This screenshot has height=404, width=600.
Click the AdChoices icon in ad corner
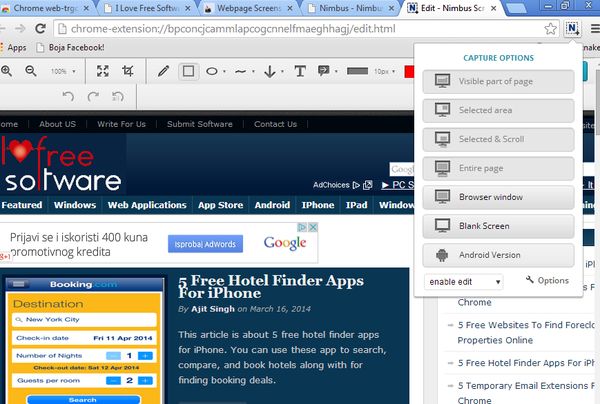(302, 227)
